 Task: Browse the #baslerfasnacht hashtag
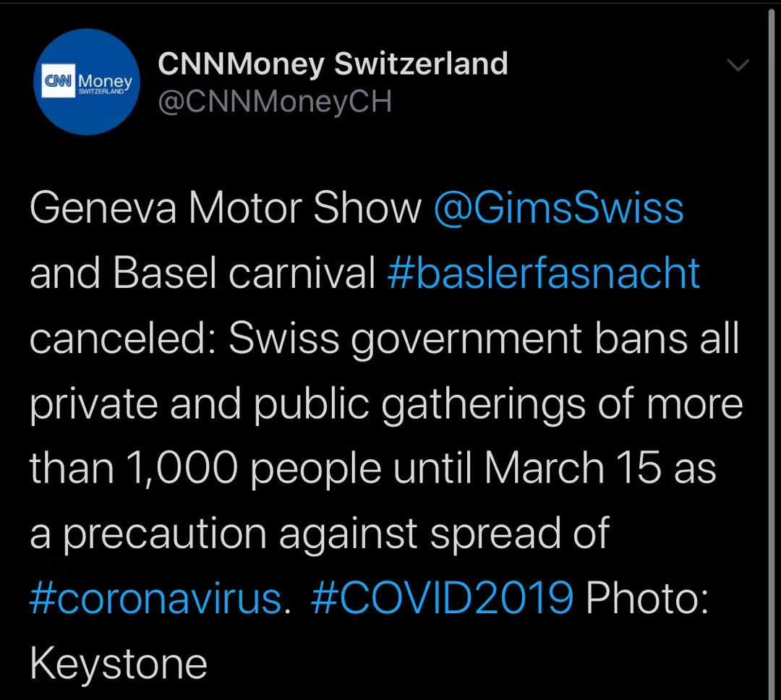pos(544,274)
